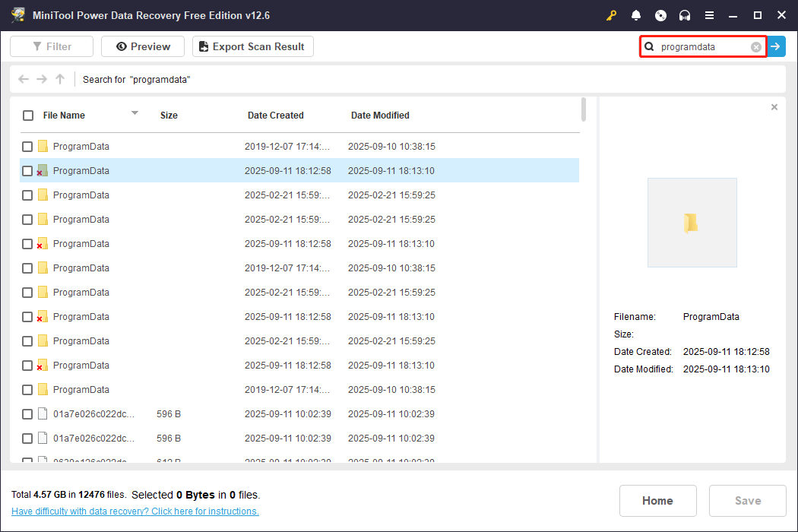Navigate up with the up arrow
Screen dimensions: 798x532
click(x=60, y=79)
